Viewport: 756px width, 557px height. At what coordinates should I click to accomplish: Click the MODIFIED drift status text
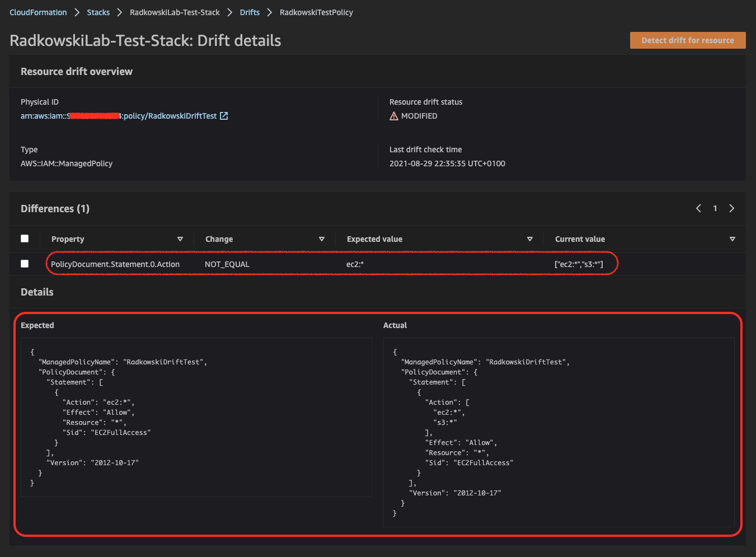coord(419,116)
